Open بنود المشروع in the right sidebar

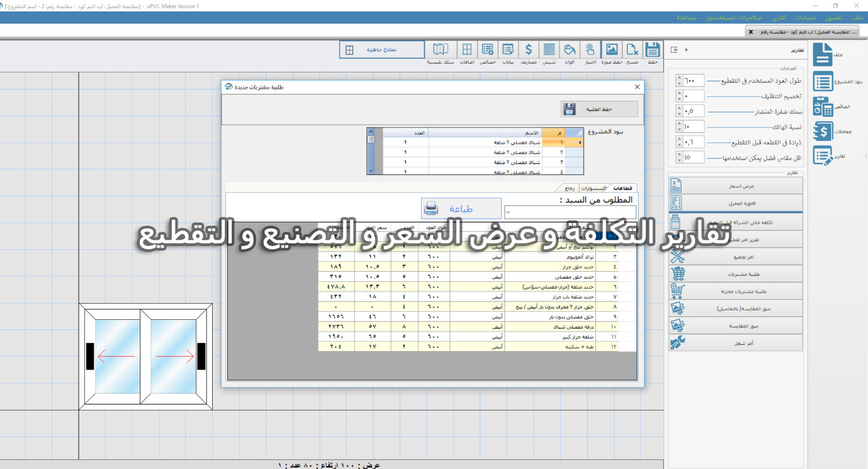(x=824, y=82)
